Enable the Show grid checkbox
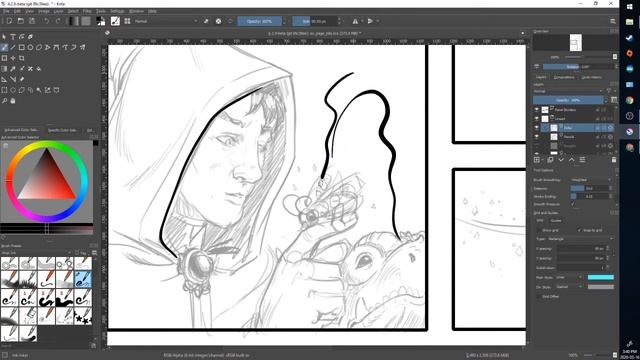This screenshot has width=640, height=360. [539, 230]
